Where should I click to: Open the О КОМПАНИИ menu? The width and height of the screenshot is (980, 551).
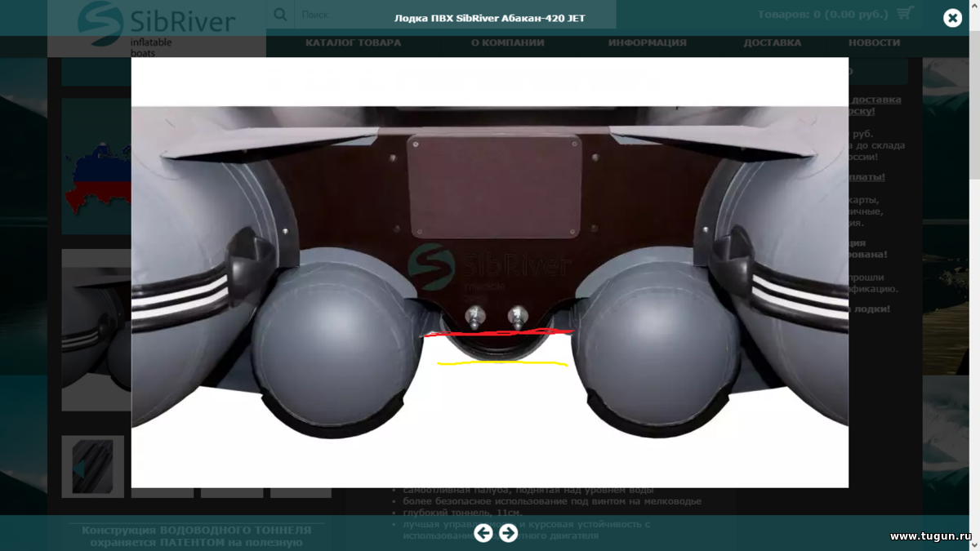[507, 42]
